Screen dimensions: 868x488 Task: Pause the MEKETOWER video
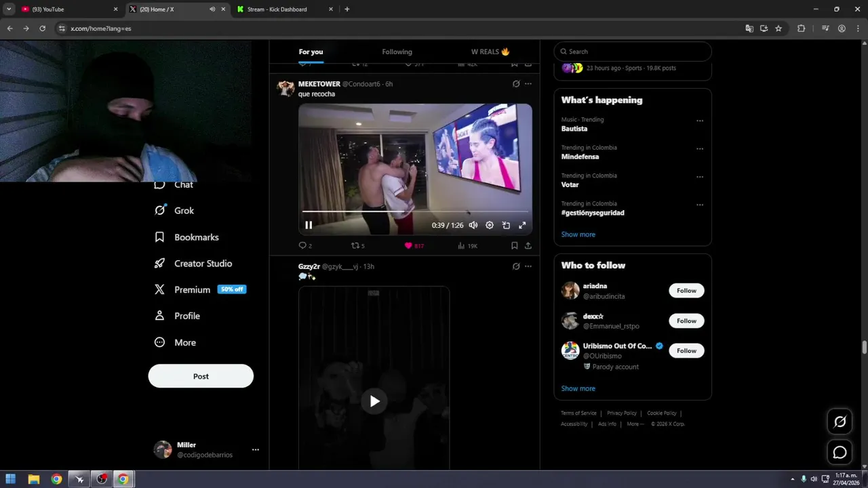309,225
